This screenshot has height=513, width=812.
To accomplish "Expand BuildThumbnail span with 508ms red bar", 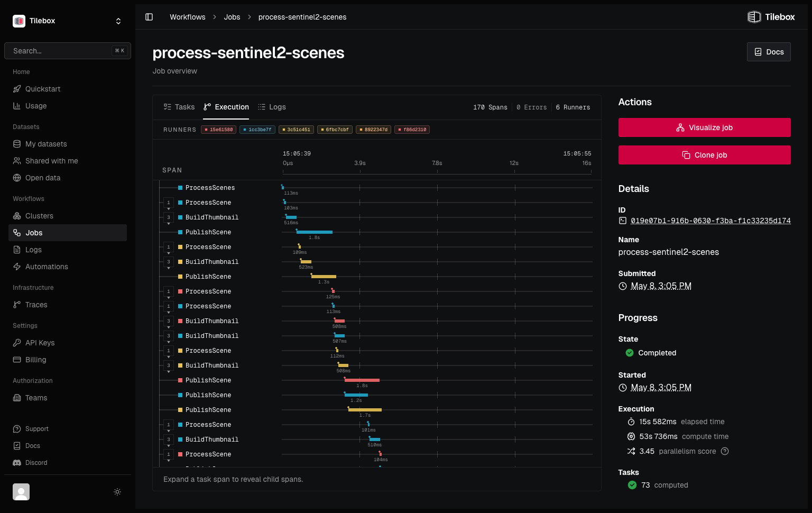I will click(x=168, y=321).
